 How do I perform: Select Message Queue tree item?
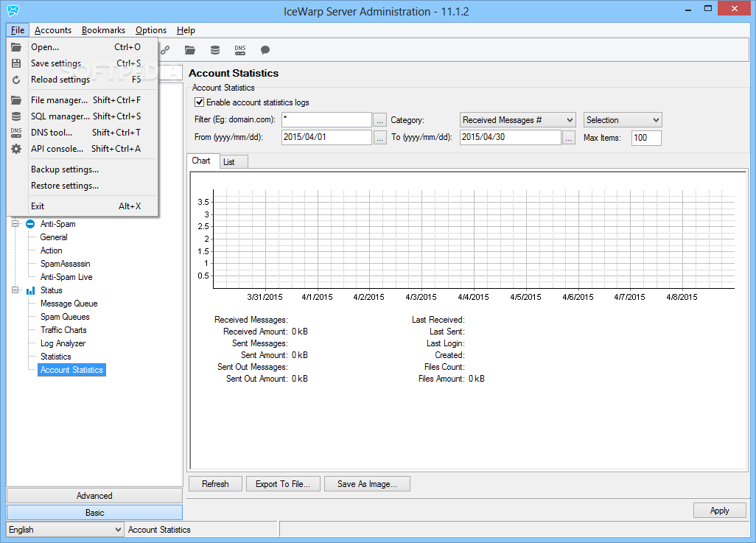(69, 304)
